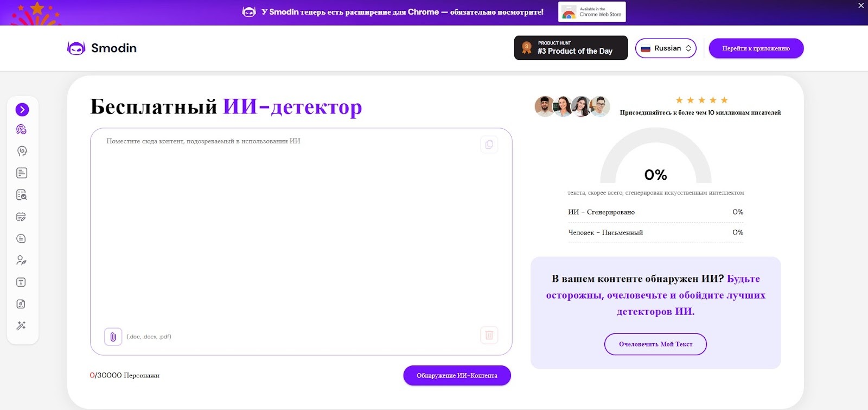Click the user avatars group thumbnail
This screenshot has height=410, width=868.
[x=572, y=106]
